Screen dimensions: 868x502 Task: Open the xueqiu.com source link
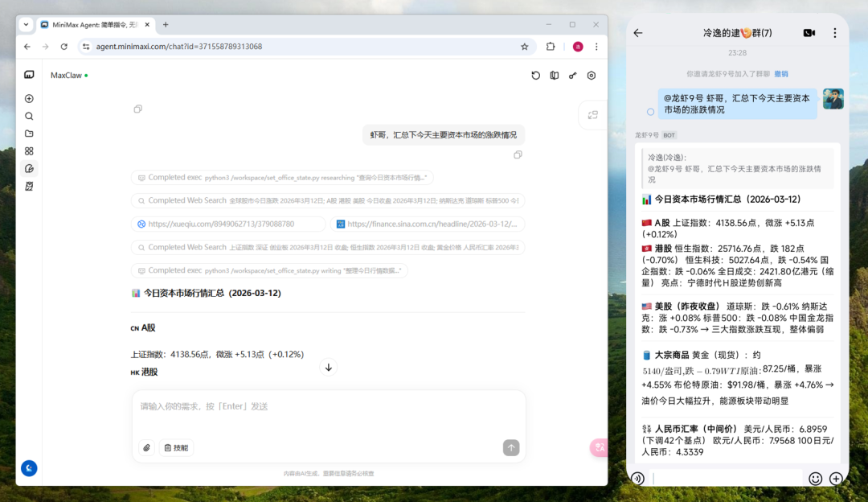pyautogui.click(x=228, y=224)
